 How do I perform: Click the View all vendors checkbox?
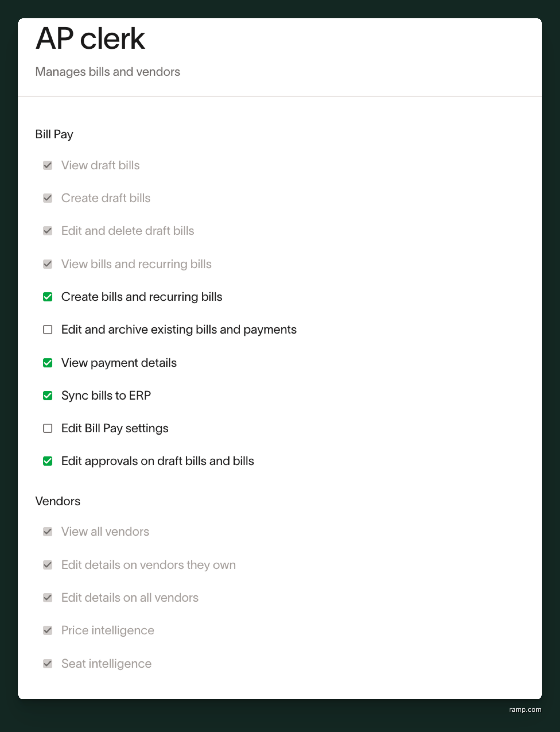coord(48,532)
